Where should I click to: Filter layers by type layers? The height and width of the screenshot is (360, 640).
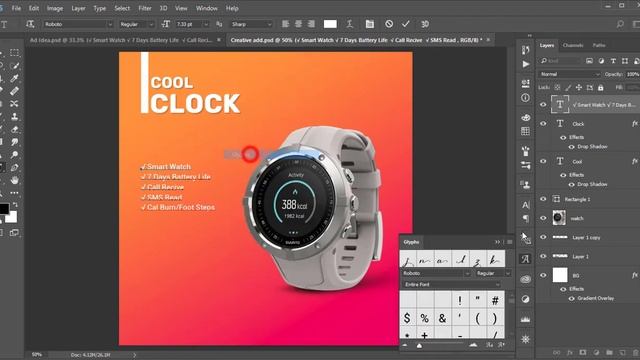[x=613, y=61]
